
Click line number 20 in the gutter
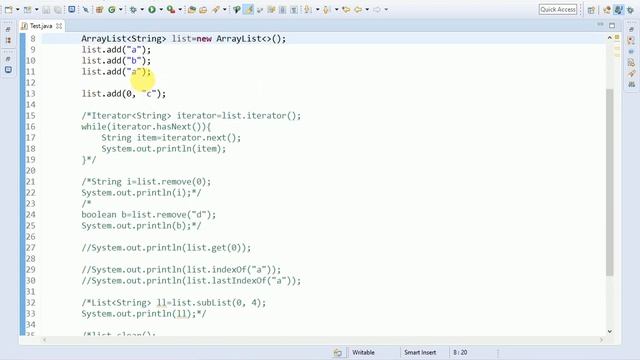point(31,171)
